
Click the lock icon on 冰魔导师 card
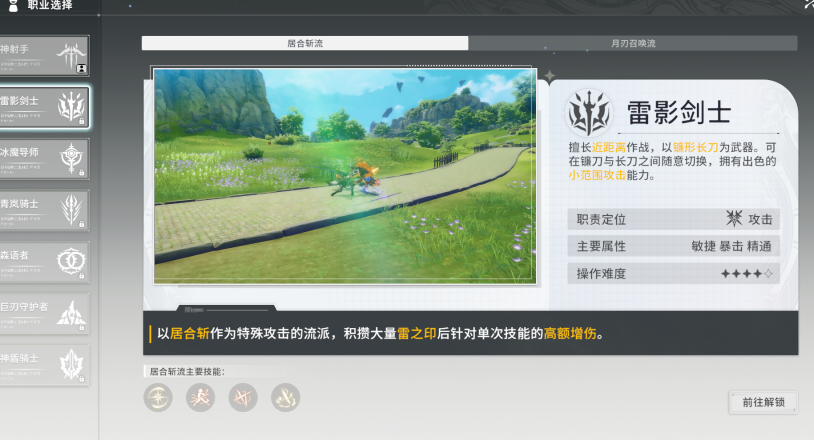[x=82, y=173]
